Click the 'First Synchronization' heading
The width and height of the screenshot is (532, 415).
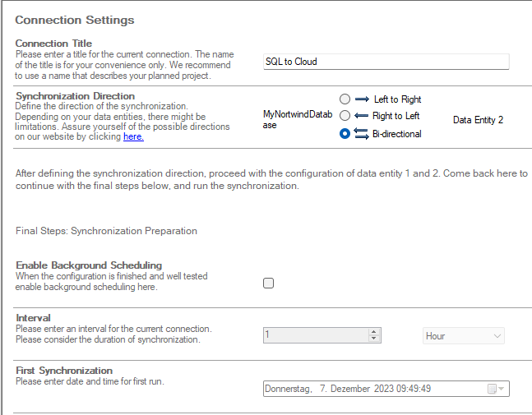(64, 371)
